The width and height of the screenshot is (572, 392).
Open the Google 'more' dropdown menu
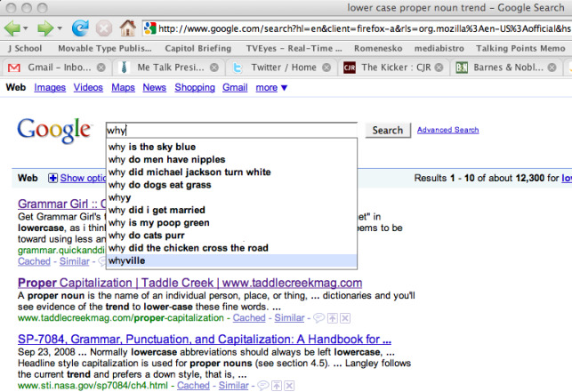point(271,88)
